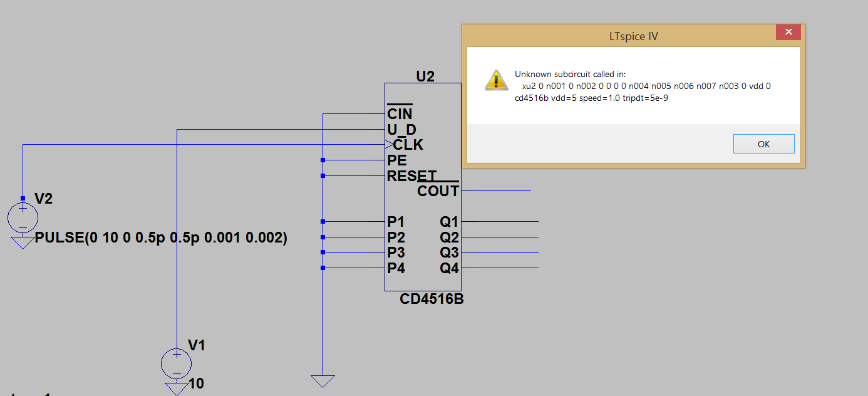Click the P3 pin label
The height and width of the screenshot is (396, 868).
[396, 253]
